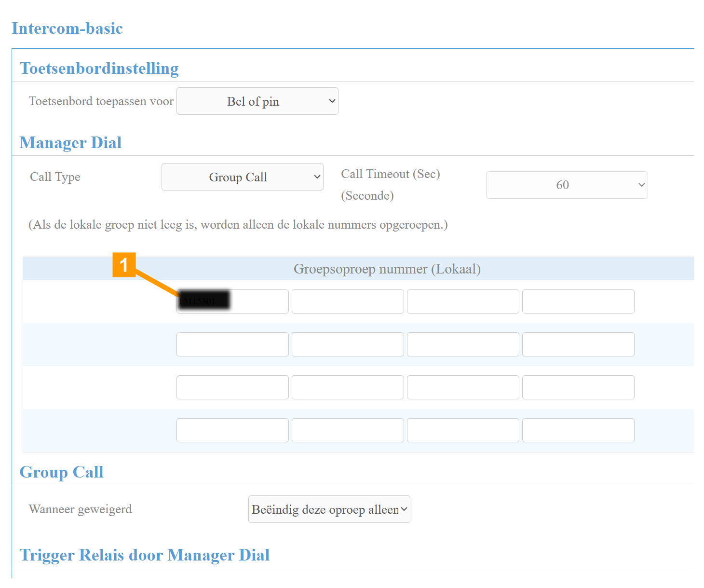
Task: Click row three, fourth column number field
Action: point(578,387)
